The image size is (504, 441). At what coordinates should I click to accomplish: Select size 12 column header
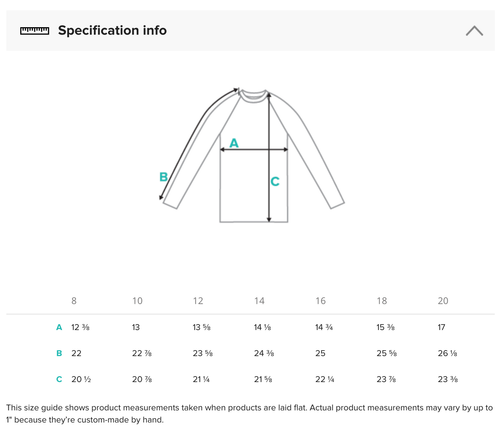198,301
